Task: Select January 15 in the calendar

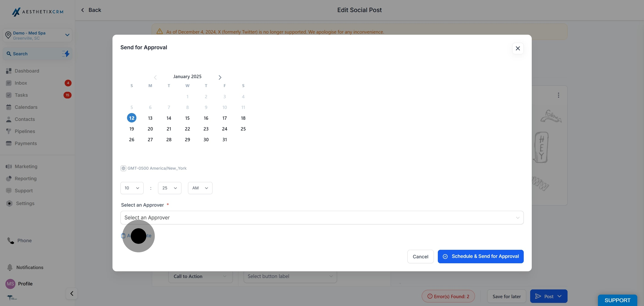Action: [x=187, y=118]
